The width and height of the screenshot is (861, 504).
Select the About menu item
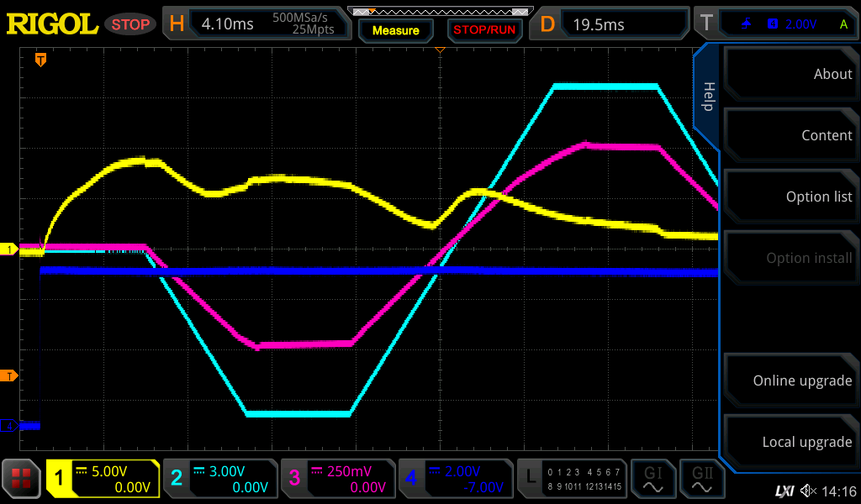(x=790, y=74)
